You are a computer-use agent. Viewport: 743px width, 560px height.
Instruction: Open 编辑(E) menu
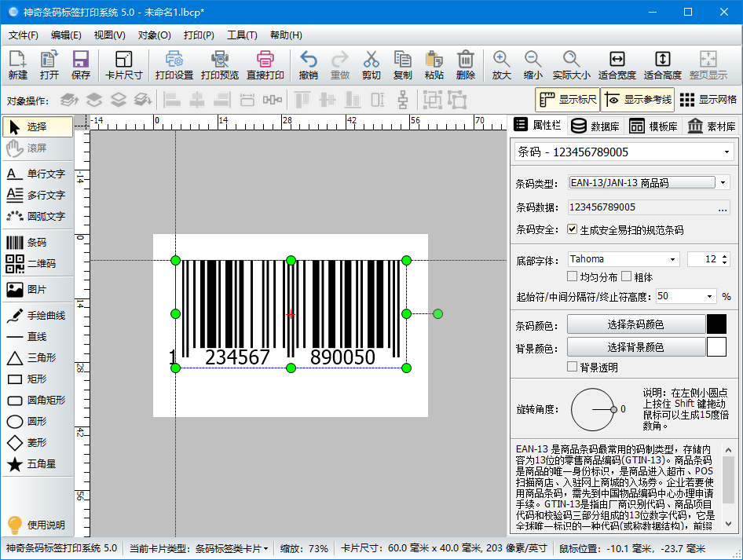click(66, 35)
